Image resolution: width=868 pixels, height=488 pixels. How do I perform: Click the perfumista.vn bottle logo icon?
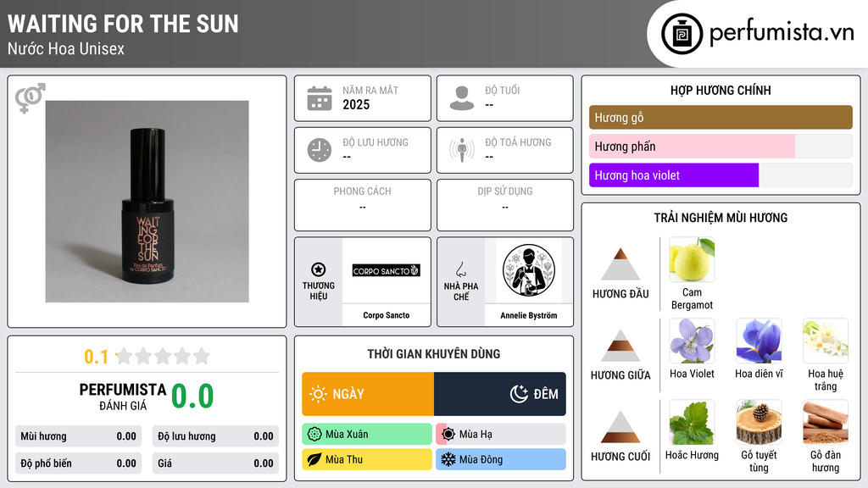[682, 34]
